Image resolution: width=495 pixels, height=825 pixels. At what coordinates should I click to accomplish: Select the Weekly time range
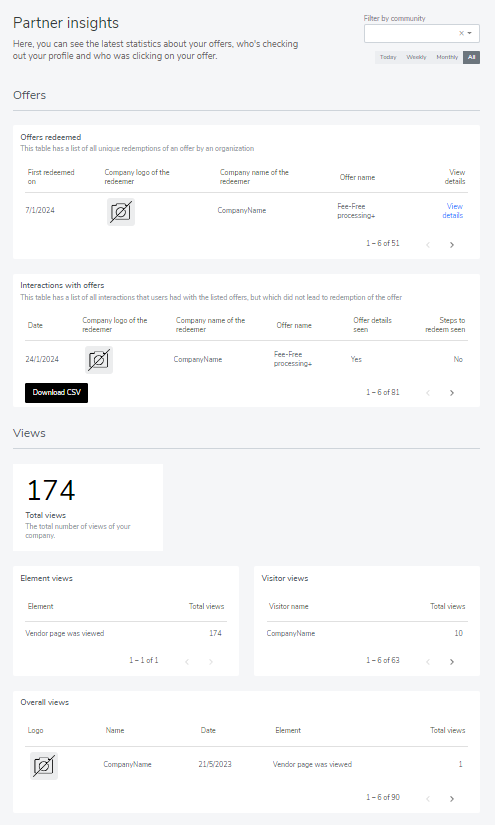[x=416, y=57]
